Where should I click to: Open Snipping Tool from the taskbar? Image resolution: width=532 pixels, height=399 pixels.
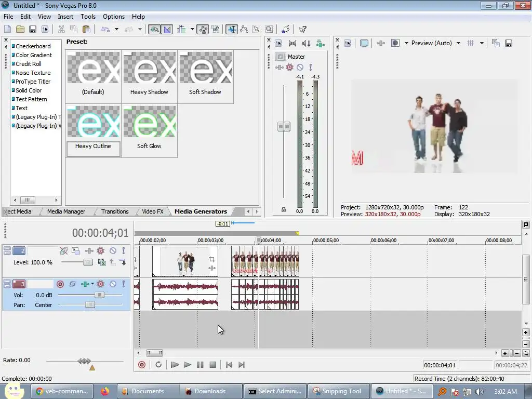click(x=337, y=391)
